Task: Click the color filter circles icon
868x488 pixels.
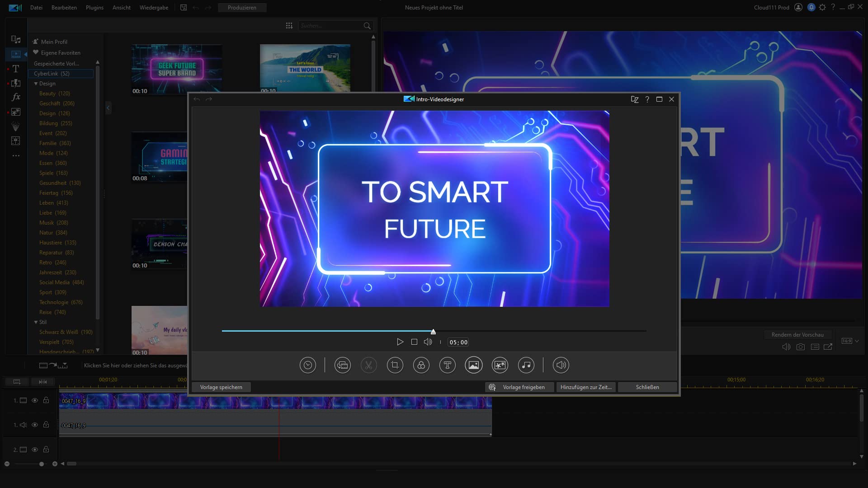Action: pos(421,365)
